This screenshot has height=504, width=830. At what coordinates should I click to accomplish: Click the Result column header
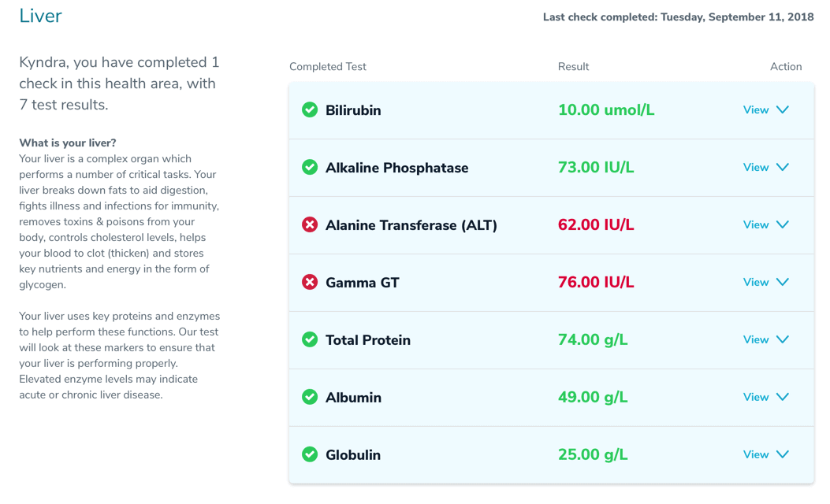coord(573,67)
